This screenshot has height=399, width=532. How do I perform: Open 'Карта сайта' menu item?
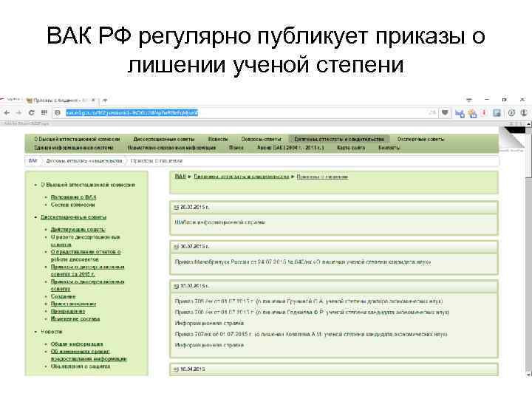pyautogui.click(x=351, y=148)
